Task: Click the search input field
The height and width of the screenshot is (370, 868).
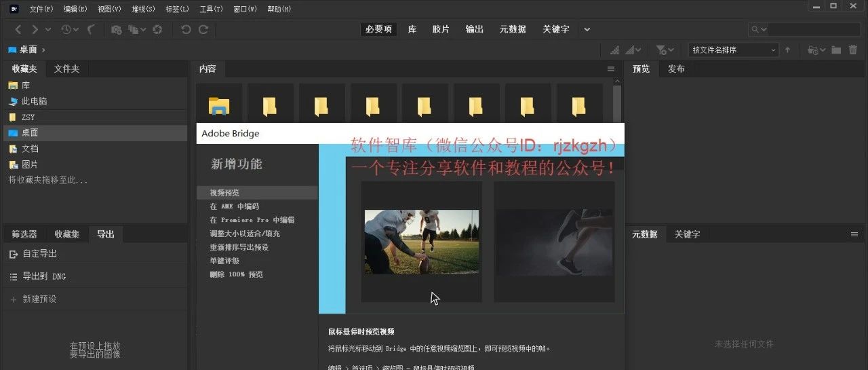Action: coord(813,29)
